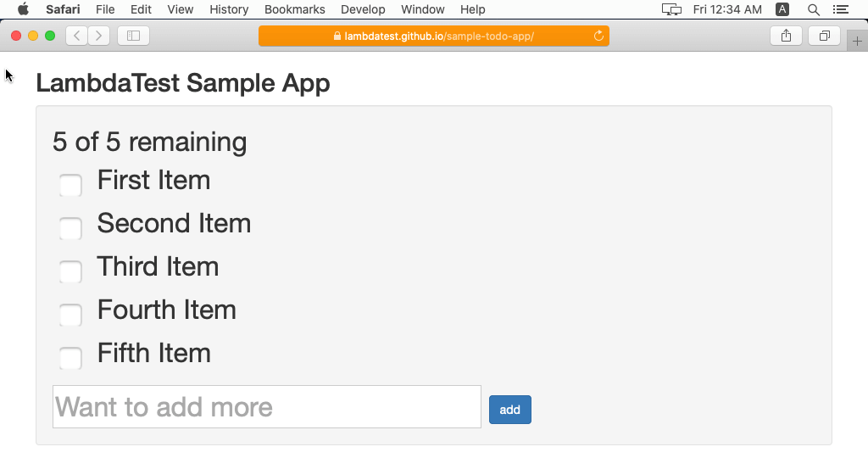Open the Develop menu
868x458 pixels.
[363, 9]
